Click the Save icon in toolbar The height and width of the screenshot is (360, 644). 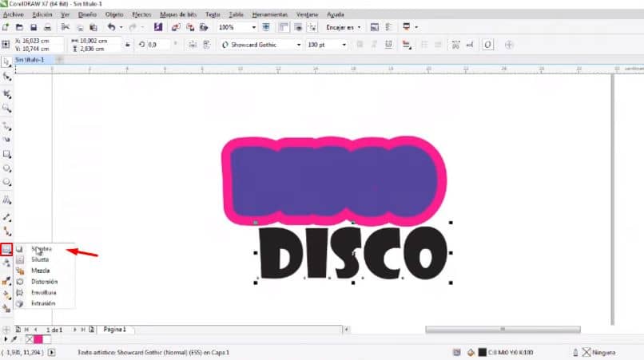click(34, 27)
